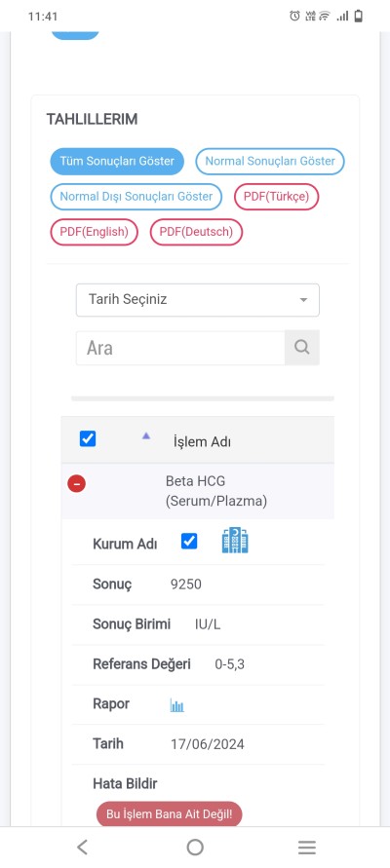Tap the Android home circle button

195,847
